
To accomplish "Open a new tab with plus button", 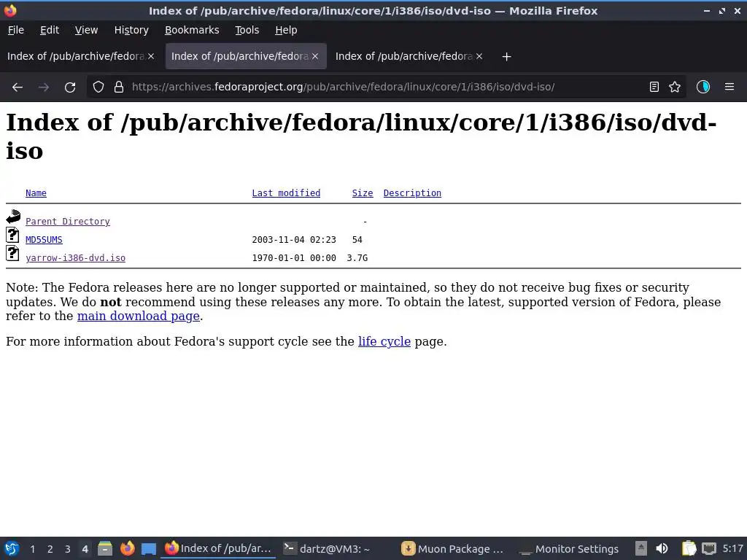I will click(506, 57).
